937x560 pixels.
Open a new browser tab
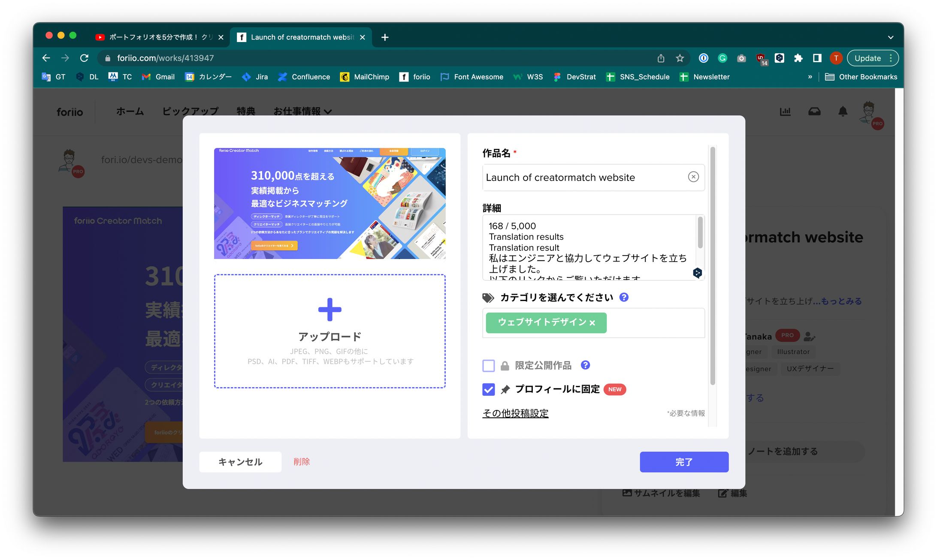(385, 37)
